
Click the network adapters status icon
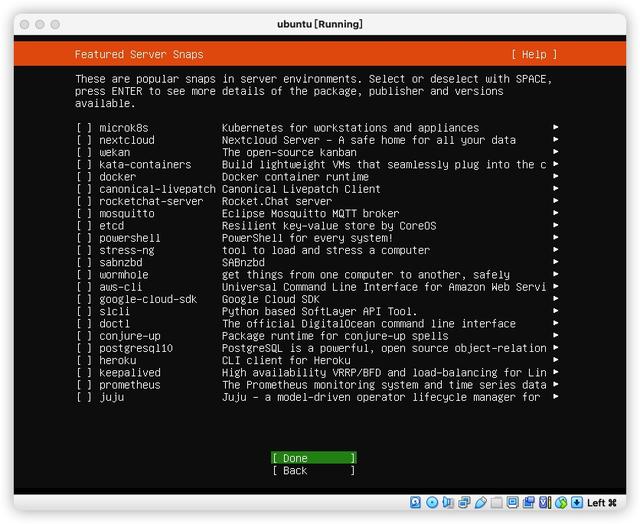464,502
